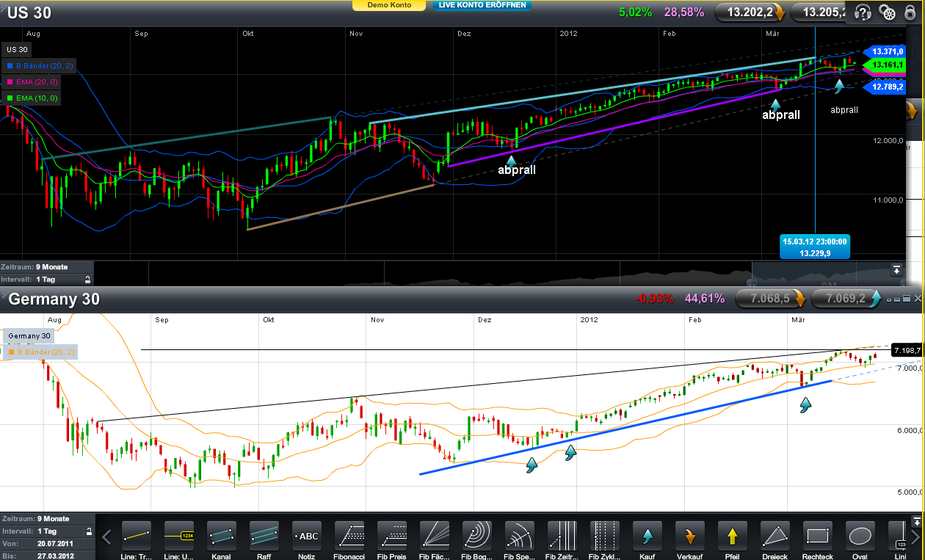Choose the Fib Fächer fan tool

434,535
